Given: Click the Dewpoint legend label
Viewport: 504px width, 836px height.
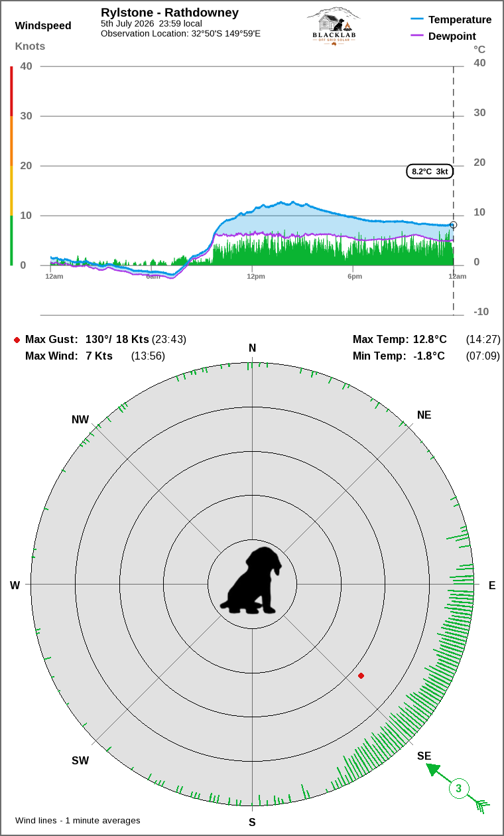Looking at the screenshot, I should [x=452, y=36].
